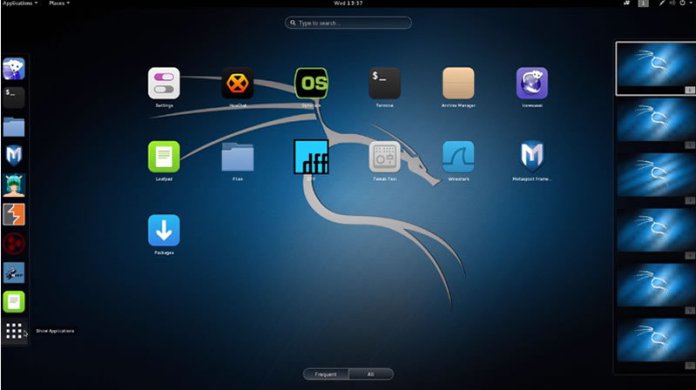Select the highlighted first workspace thumbnail
Image resolution: width=696 pixels, height=390 pixels.
[656, 68]
